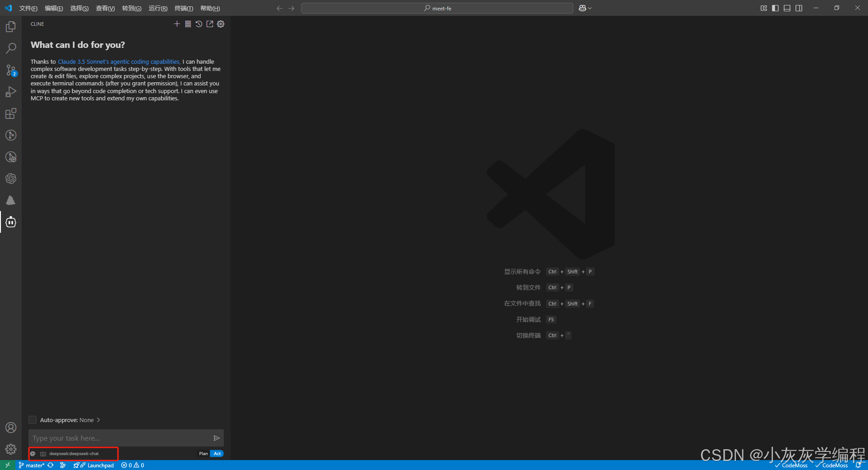Open the 帮助(H) menu
The image size is (868, 470).
pos(210,8)
